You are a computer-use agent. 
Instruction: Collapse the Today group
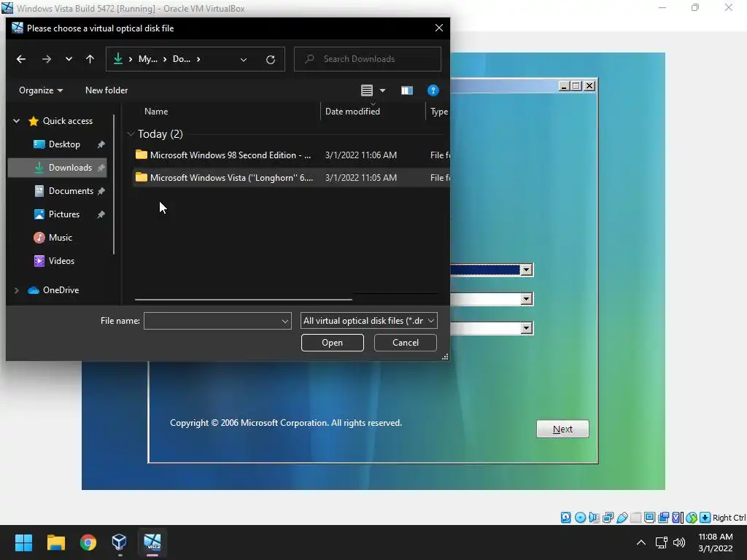tap(131, 134)
